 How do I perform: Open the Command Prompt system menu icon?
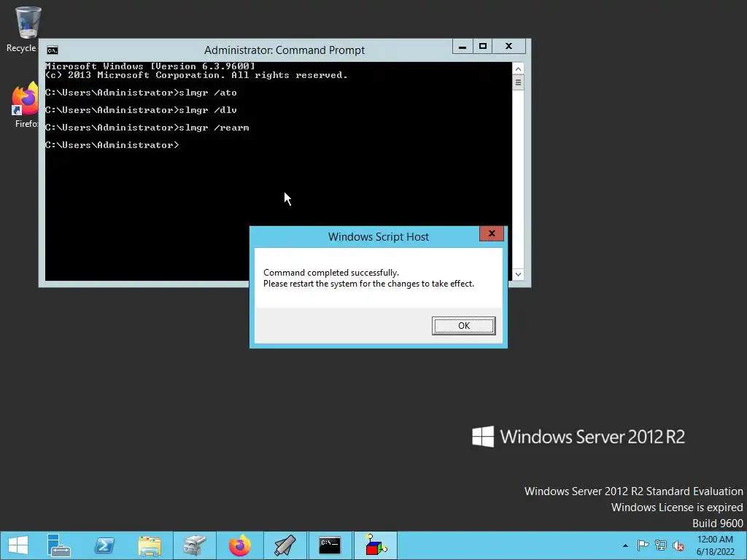click(x=53, y=50)
